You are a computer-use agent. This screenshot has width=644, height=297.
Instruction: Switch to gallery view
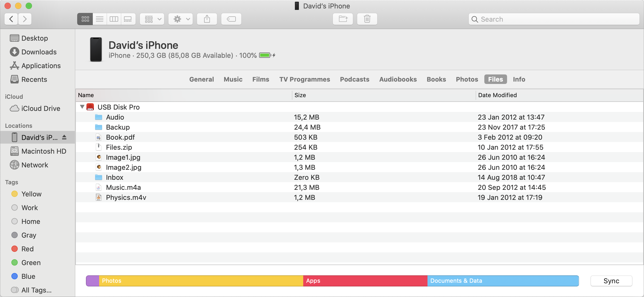128,19
